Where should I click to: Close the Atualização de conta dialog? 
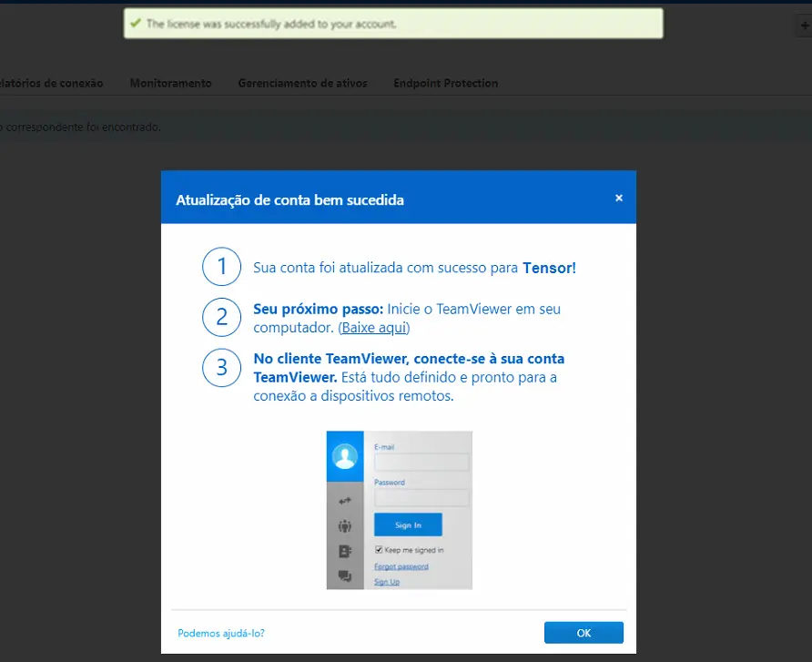click(619, 198)
